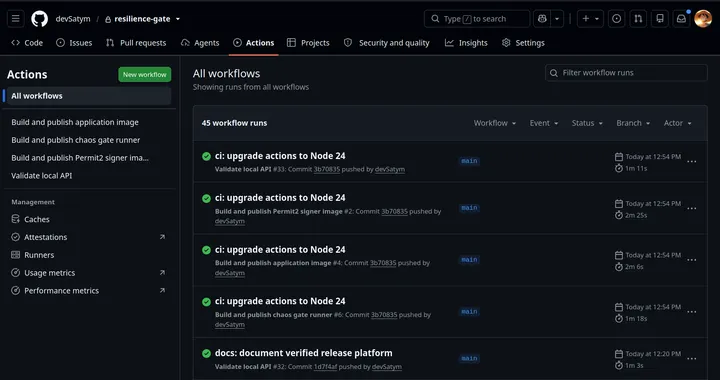Select the Actions tab

[x=253, y=43]
